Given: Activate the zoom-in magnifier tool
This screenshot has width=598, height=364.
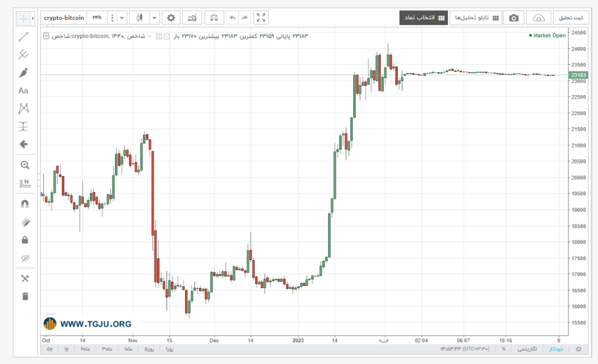Looking at the screenshot, I should click(x=25, y=165).
